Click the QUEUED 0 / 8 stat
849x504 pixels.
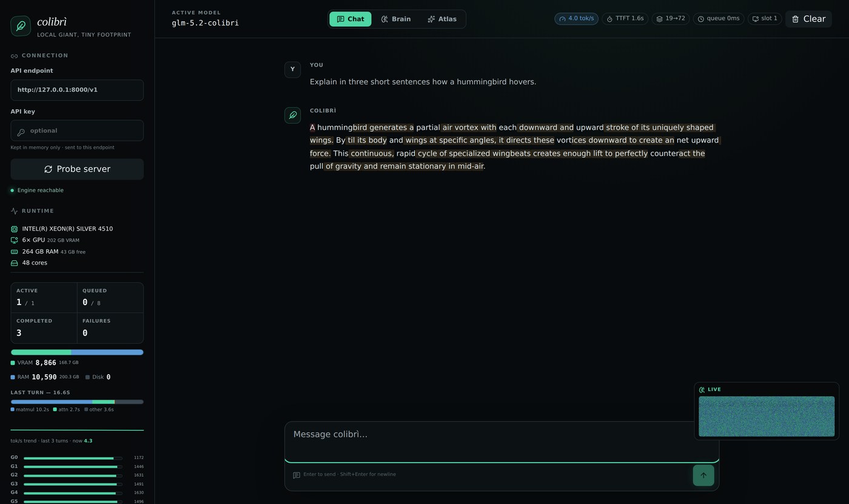(x=110, y=297)
